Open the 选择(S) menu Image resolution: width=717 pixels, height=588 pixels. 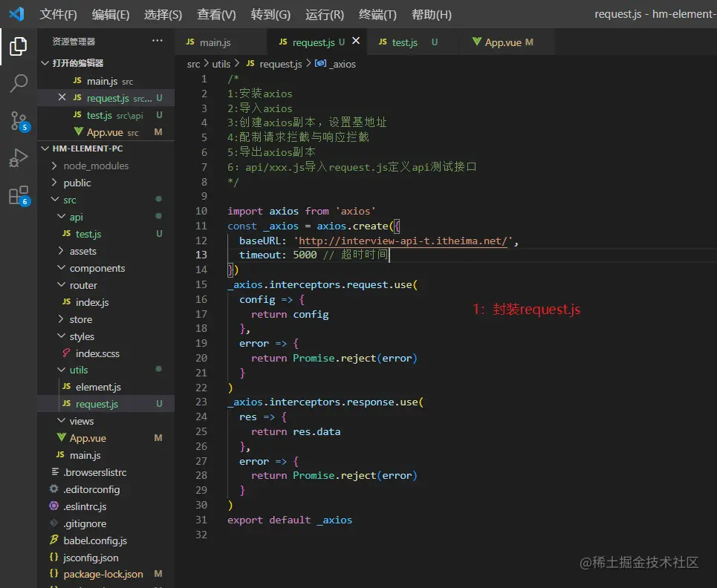tap(163, 15)
